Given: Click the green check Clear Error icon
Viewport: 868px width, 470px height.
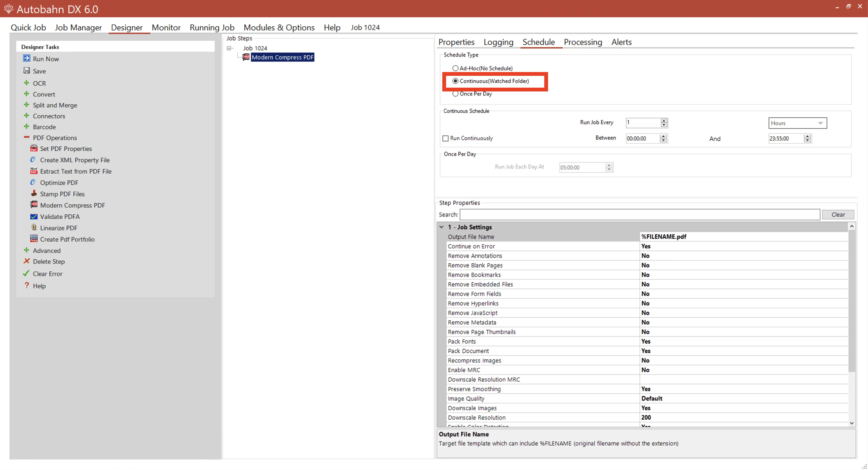Looking at the screenshot, I should [26, 274].
